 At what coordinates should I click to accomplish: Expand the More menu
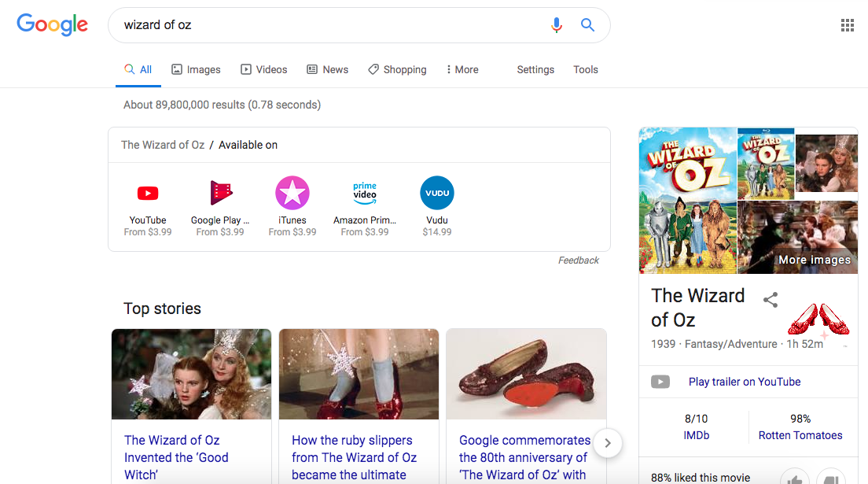(x=462, y=70)
